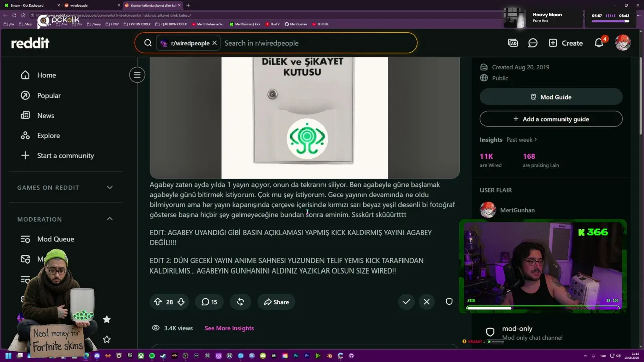The height and width of the screenshot is (362, 644).
Task: Remove the post with the X icon
Action: click(x=427, y=302)
